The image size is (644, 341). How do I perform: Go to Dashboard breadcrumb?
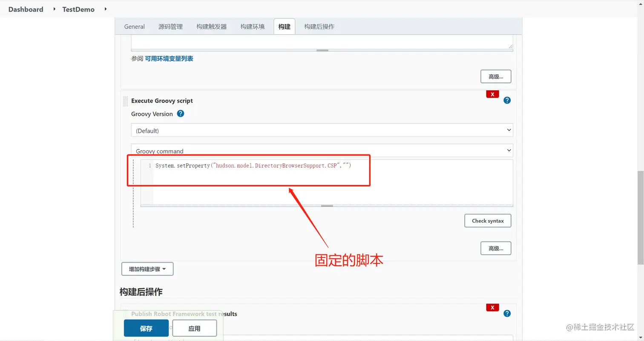[x=26, y=9]
